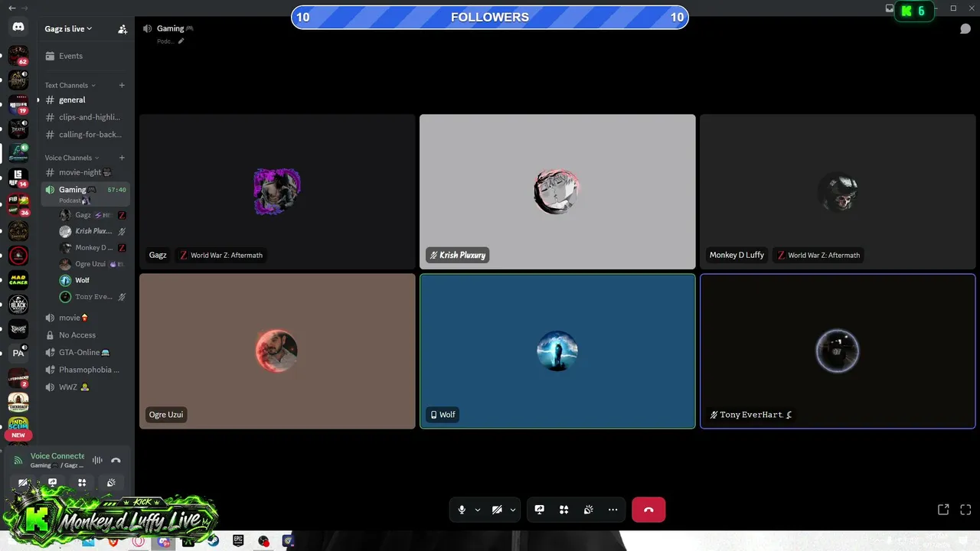Select the Gaming voice channel

point(85,194)
